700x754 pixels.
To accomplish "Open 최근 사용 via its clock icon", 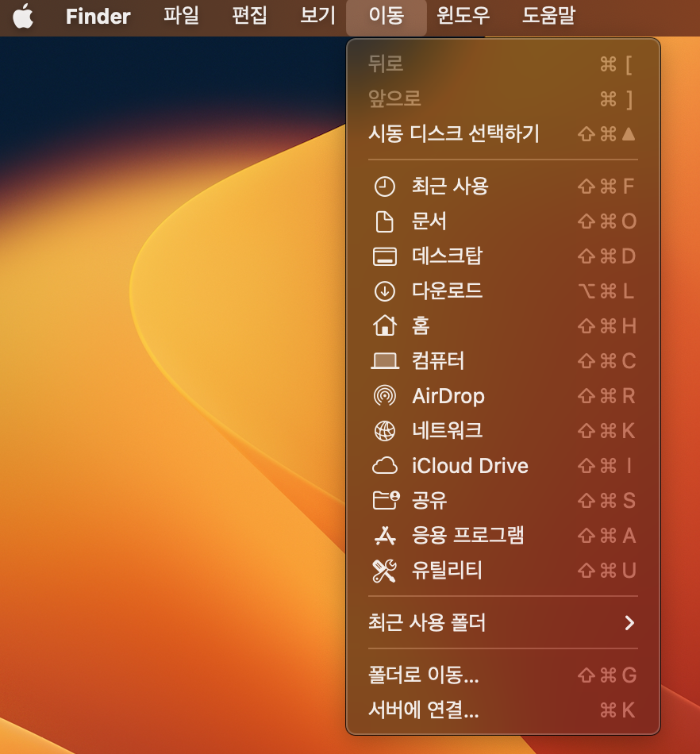I will click(385, 187).
